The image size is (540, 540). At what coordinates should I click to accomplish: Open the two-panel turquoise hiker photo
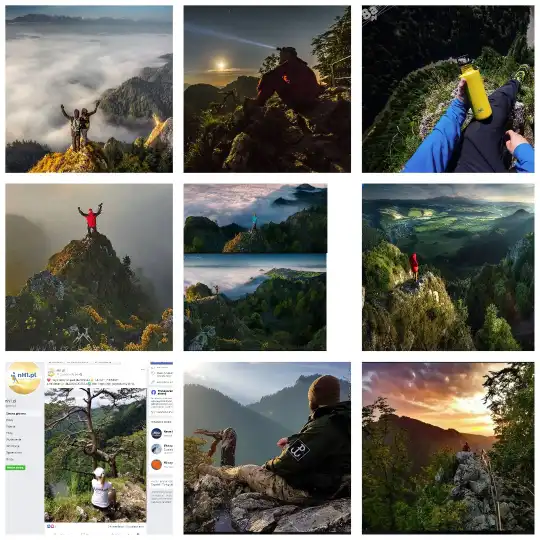[x=255, y=267]
